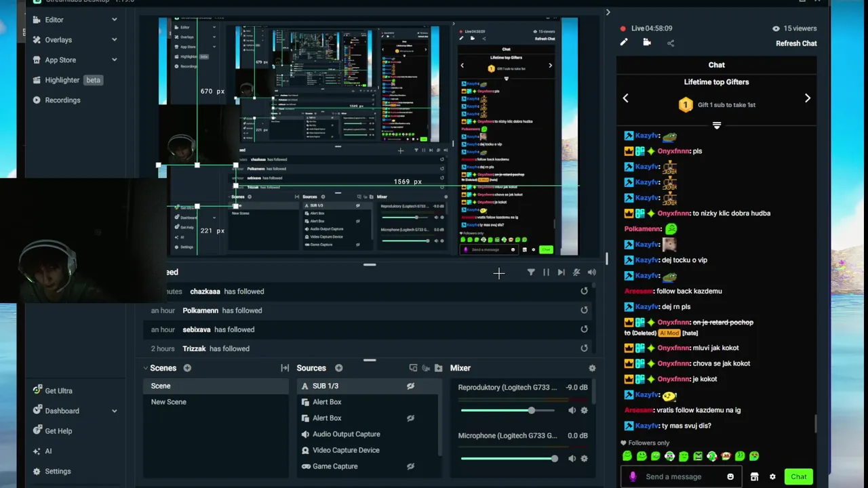Add a new source with plus icon
Image resolution: width=868 pixels, height=488 pixels.
coord(338,368)
